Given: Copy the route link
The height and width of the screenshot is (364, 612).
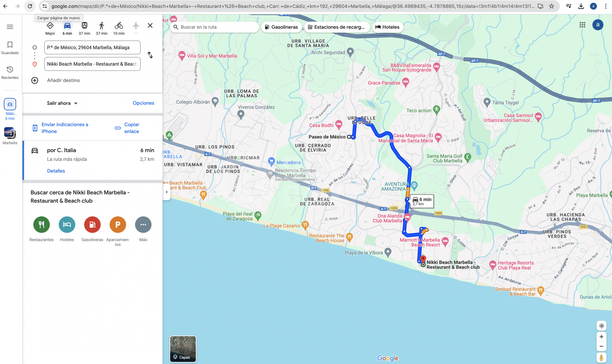Looking at the screenshot, I should tap(127, 128).
